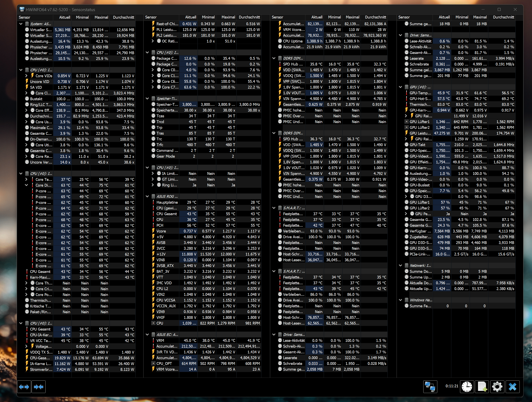Click the lightning icon beside SA VID
Screen dimensions: 532x402
pos(27,87)
